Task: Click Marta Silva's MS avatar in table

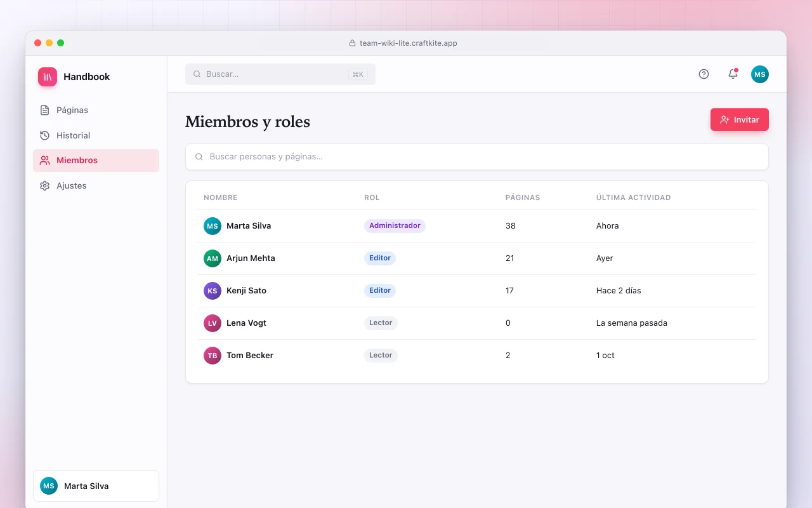Action: (213, 226)
